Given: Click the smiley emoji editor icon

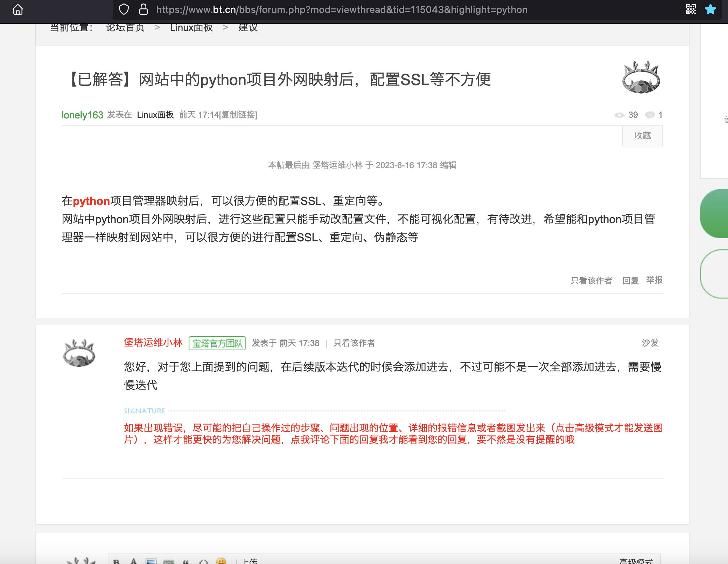Looking at the screenshot, I should point(221,561).
